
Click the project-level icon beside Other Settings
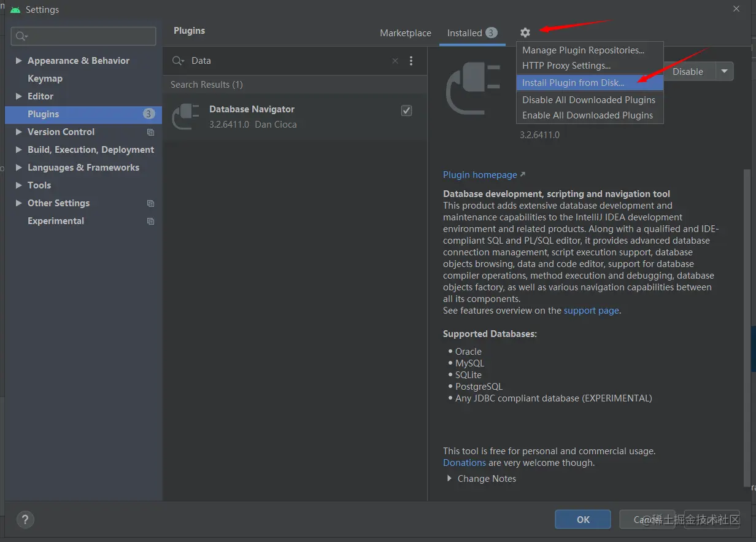tap(151, 203)
